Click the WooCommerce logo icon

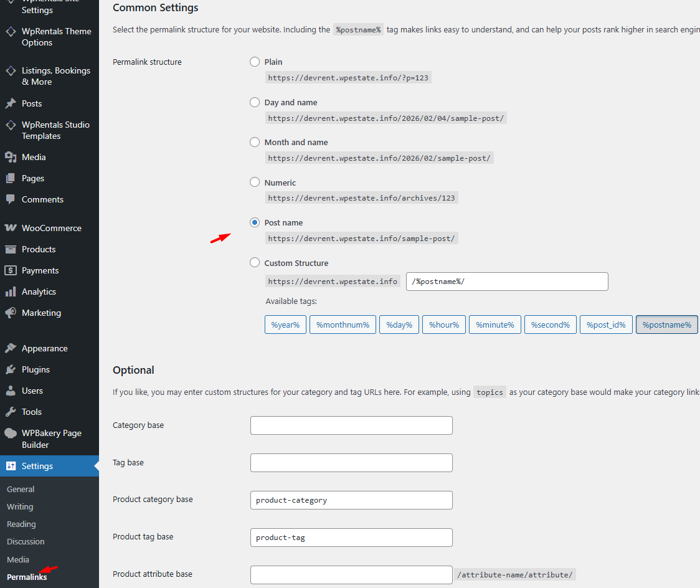pos(11,228)
